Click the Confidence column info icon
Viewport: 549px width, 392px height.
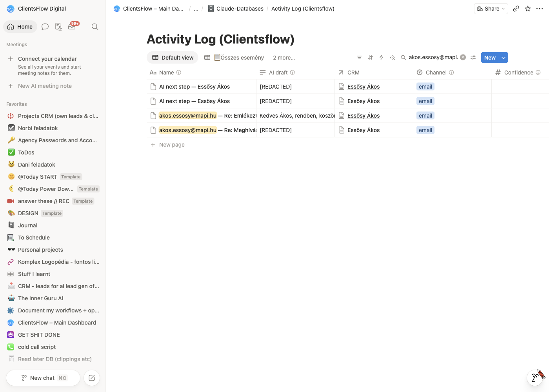pos(538,73)
